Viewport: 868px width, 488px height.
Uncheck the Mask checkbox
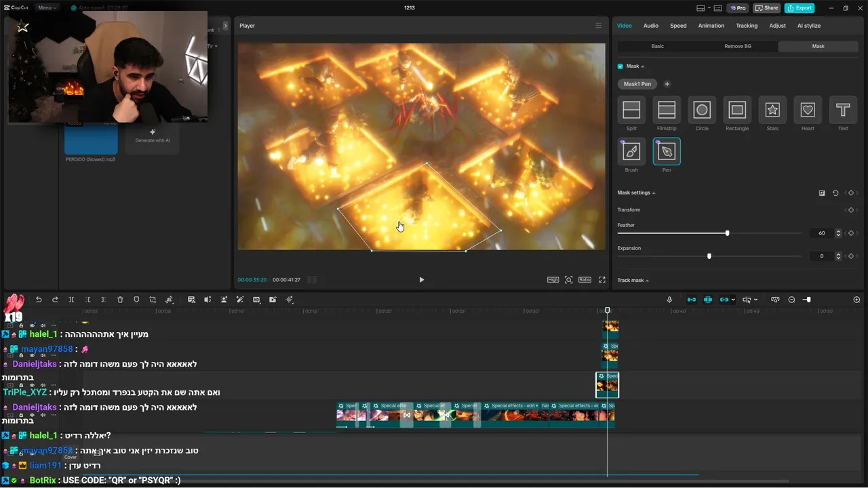620,66
